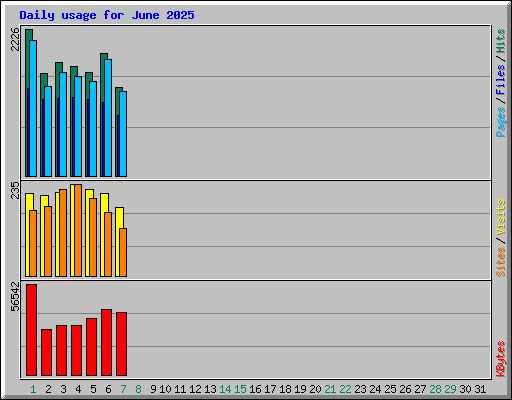Click the green day 22 label on the x-axis
The image size is (512, 400).
click(345, 389)
